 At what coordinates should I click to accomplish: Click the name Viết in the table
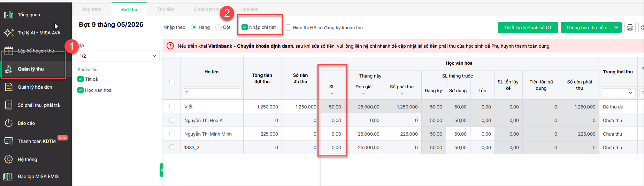click(189, 107)
